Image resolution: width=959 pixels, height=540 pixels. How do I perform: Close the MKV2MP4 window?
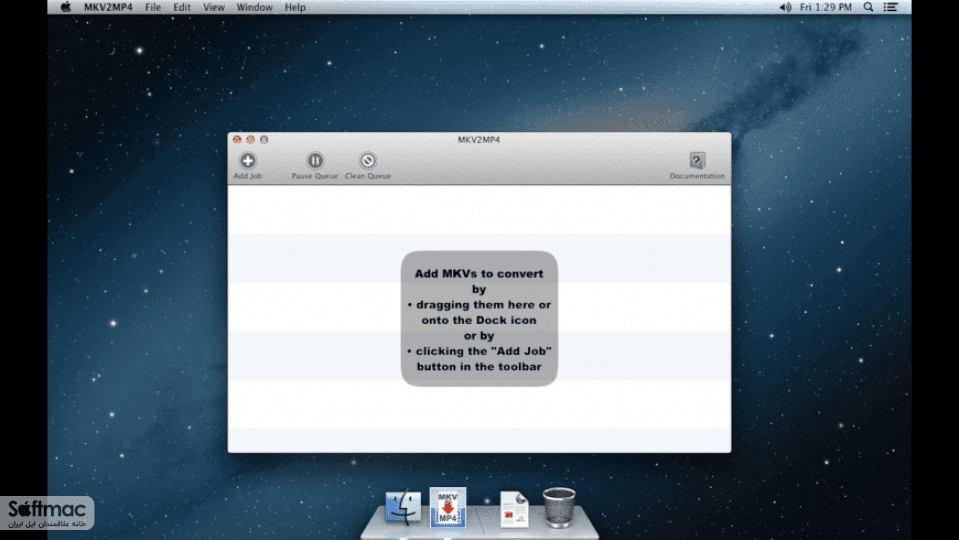pyautogui.click(x=237, y=140)
